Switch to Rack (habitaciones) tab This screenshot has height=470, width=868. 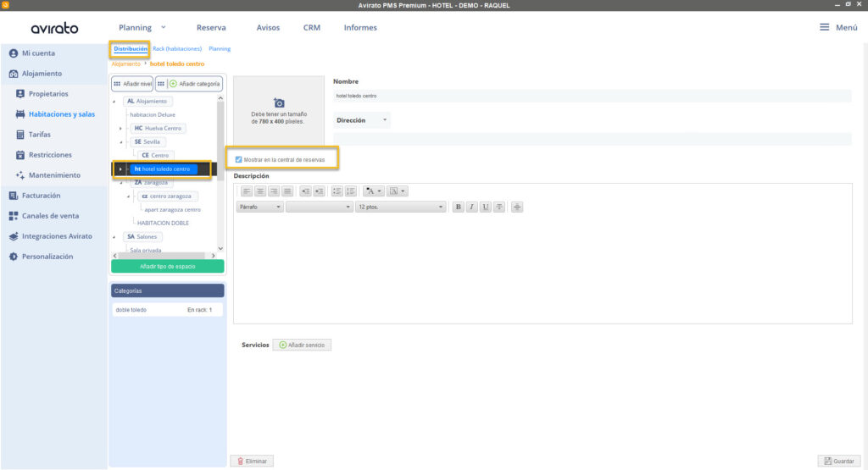(177, 48)
